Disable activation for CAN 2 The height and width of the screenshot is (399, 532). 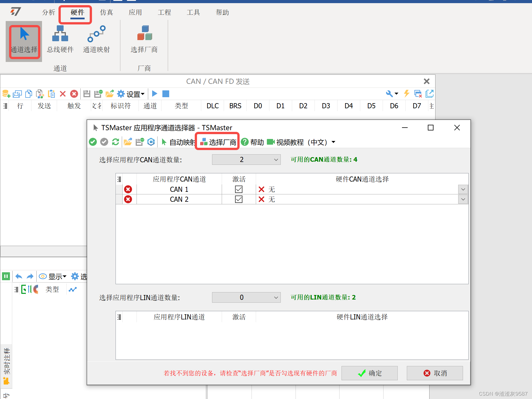coord(239,199)
